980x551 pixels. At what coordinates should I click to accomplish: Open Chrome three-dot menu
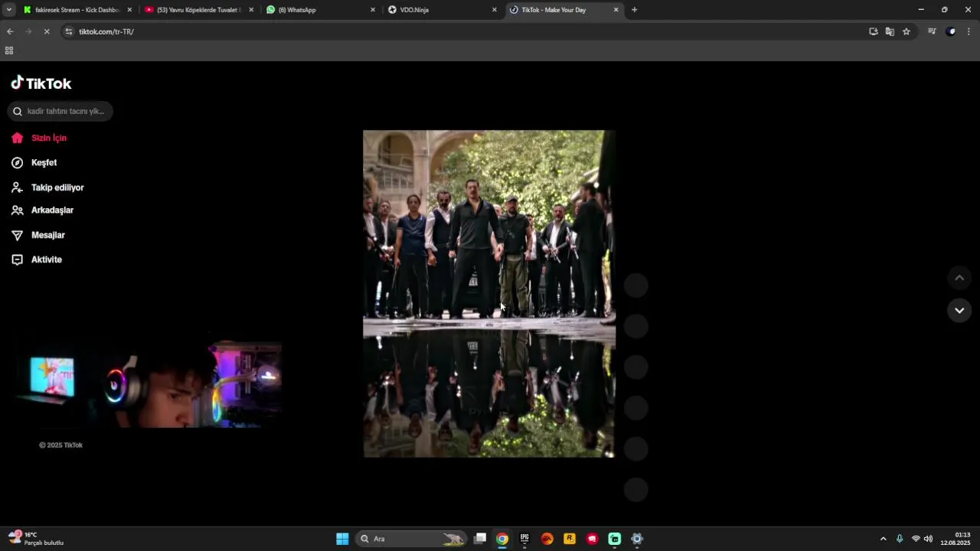click(x=969, y=31)
